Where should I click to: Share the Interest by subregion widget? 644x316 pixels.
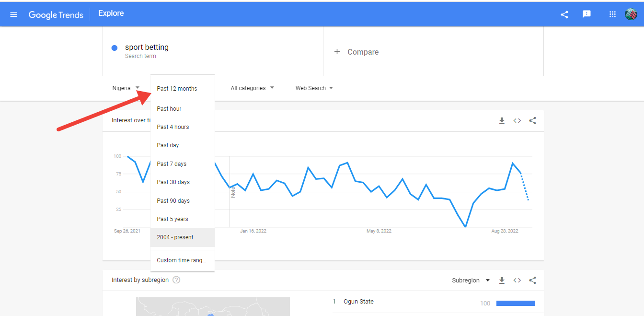coord(532,281)
